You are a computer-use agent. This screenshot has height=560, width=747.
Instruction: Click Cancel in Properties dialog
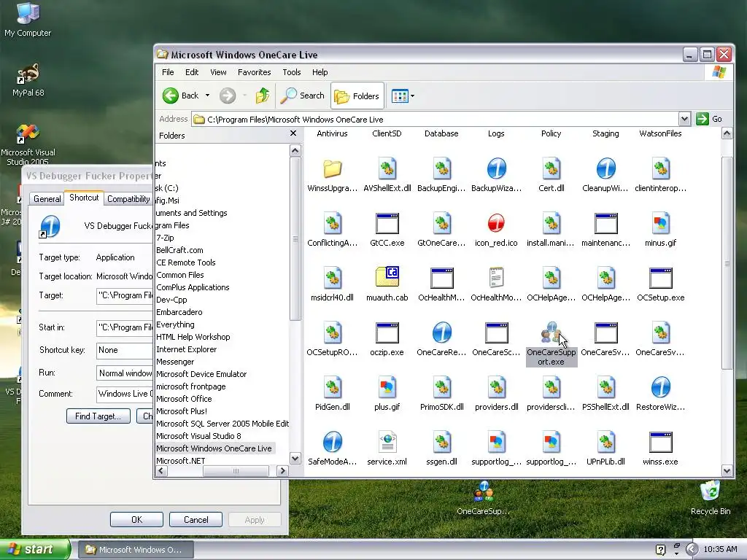pyautogui.click(x=196, y=519)
